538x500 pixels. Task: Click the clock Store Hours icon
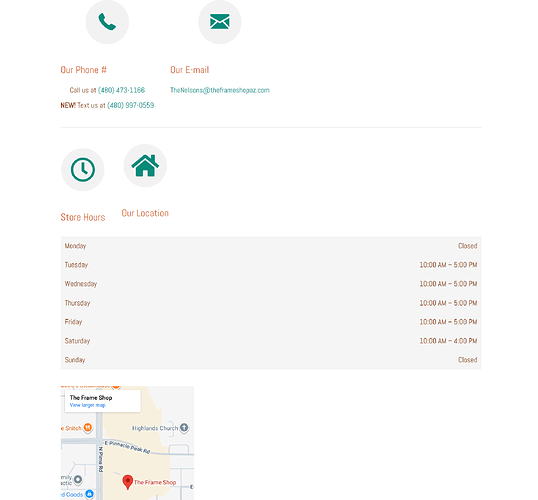click(83, 170)
